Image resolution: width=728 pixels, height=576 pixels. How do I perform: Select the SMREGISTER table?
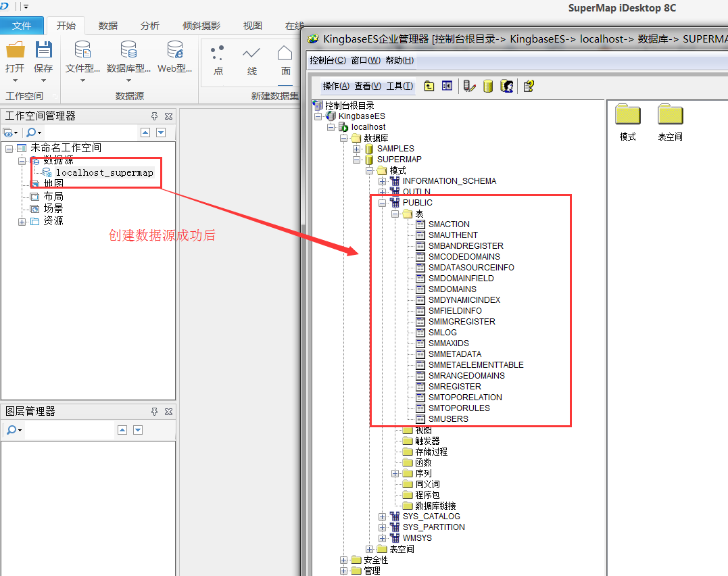point(454,387)
